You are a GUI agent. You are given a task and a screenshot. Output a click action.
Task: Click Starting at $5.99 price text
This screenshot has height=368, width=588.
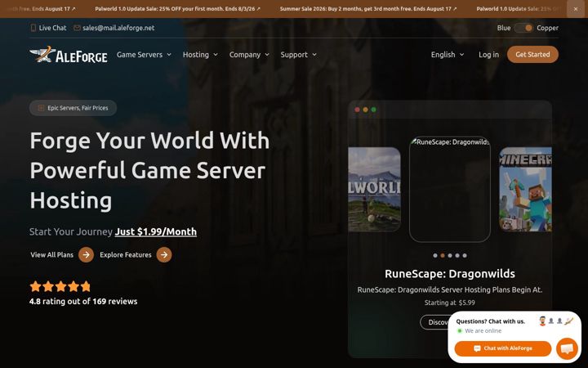click(450, 303)
